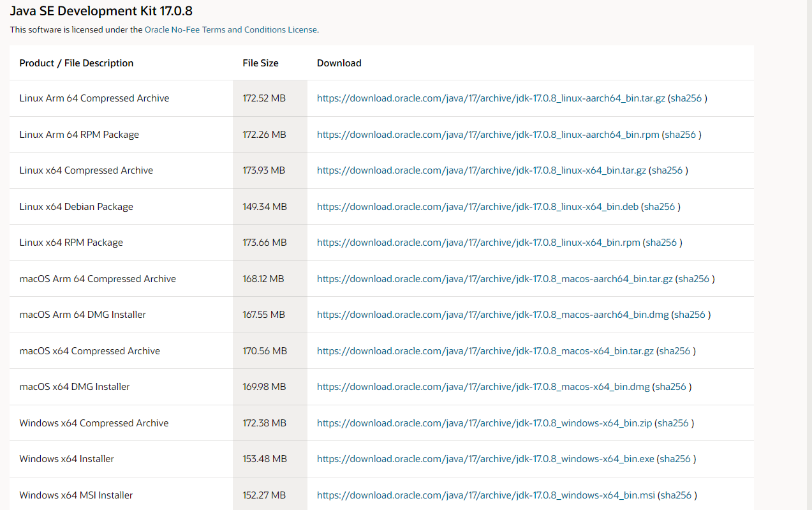Click the 170.56 MB file size
Image resolution: width=812 pixels, height=510 pixels.
click(265, 351)
